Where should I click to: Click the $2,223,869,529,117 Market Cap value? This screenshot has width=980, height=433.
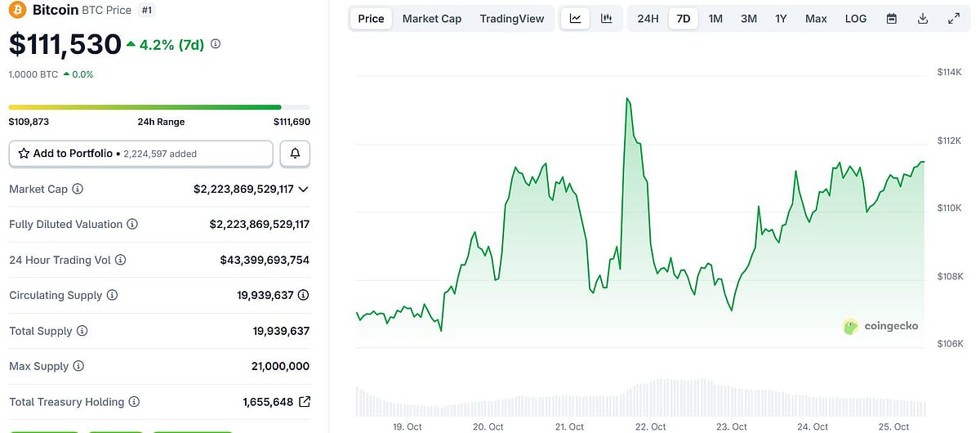coord(243,189)
